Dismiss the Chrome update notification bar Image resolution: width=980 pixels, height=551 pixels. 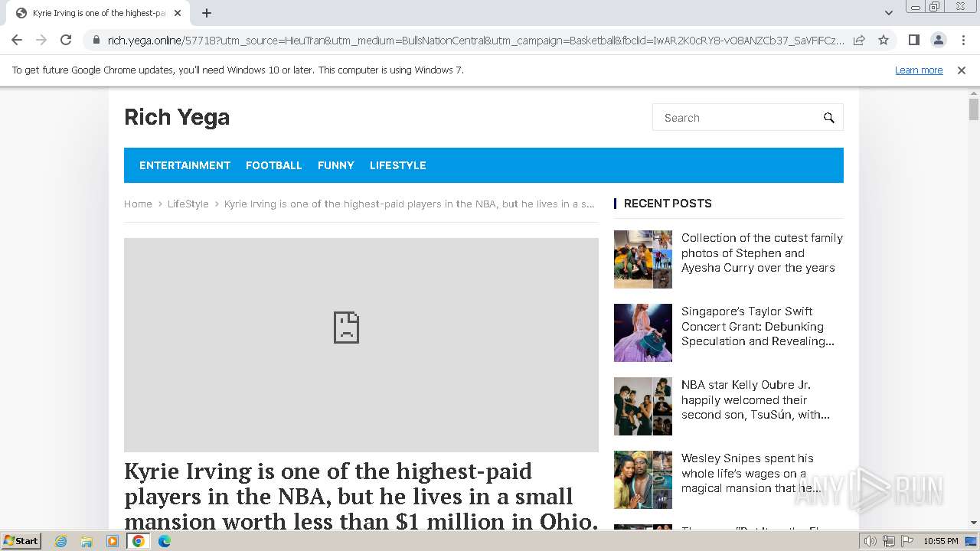(x=962, y=70)
